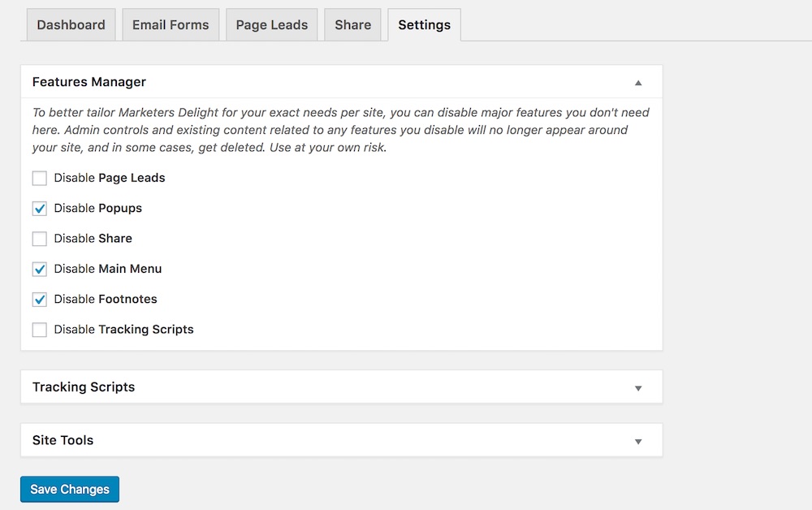Expand the Tracking Scripts panel arrow
812x510 pixels.
(x=638, y=388)
